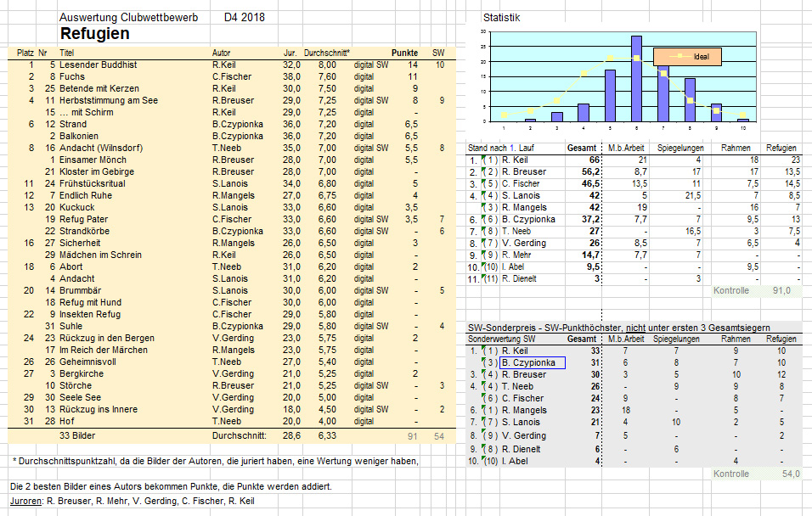Select the 'Frühstücksritual' title cell
Viewport: 812px width, 516px height.
point(93,183)
